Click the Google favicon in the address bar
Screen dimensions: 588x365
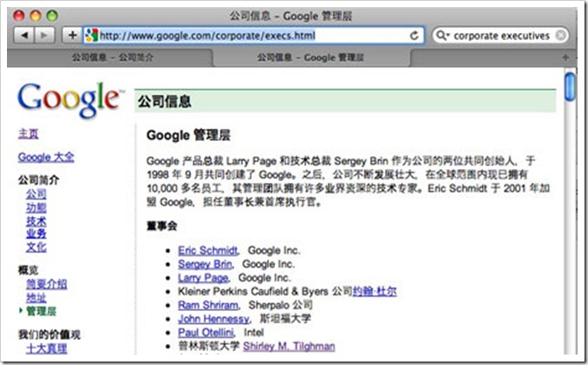point(91,35)
